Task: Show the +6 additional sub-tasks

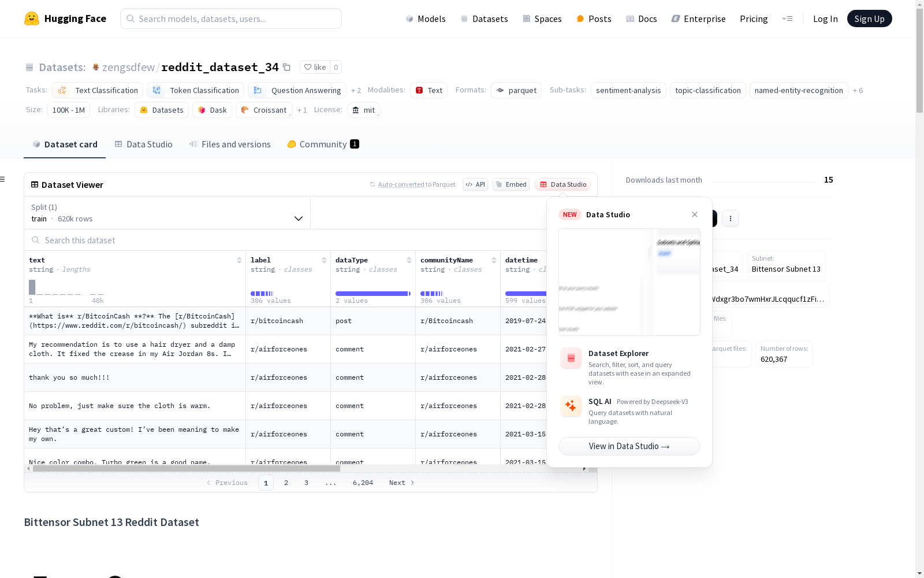Action: tap(858, 90)
